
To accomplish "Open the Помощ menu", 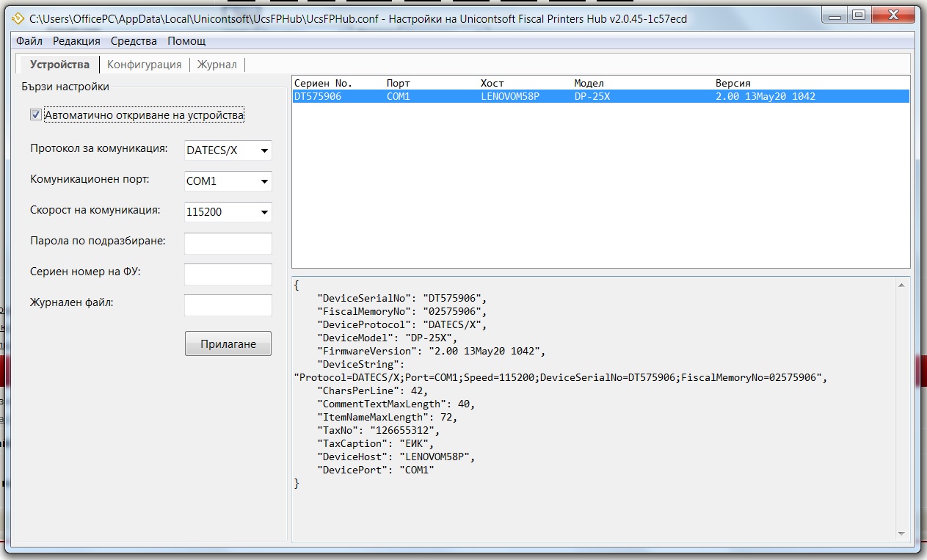I will point(186,41).
